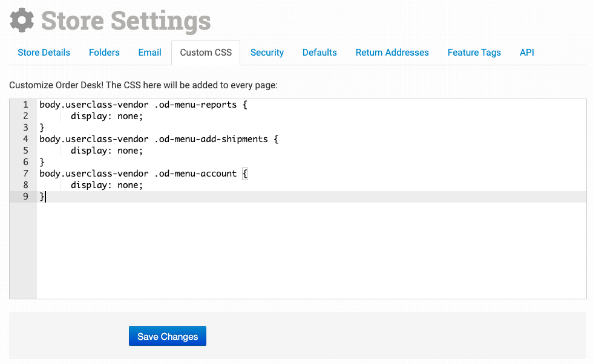This screenshot has height=364, width=593.
Task: Click line number 1 in the gutter
Action: tap(25, 105)
